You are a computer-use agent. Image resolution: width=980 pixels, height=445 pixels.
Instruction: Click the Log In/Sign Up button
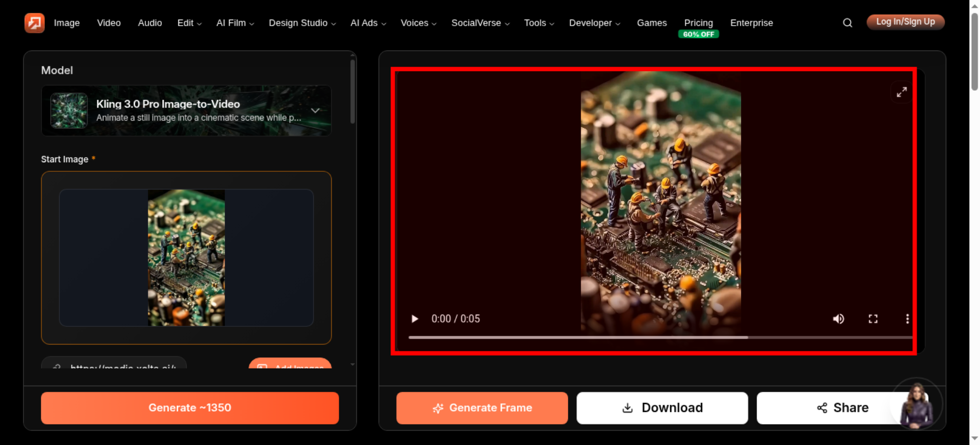tap(906, 22)
